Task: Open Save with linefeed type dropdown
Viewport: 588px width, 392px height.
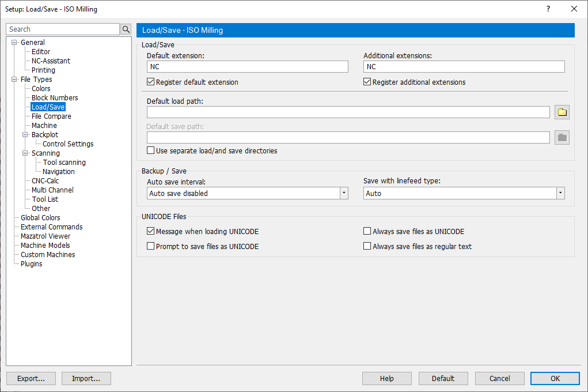Action: tap(560, 194)
